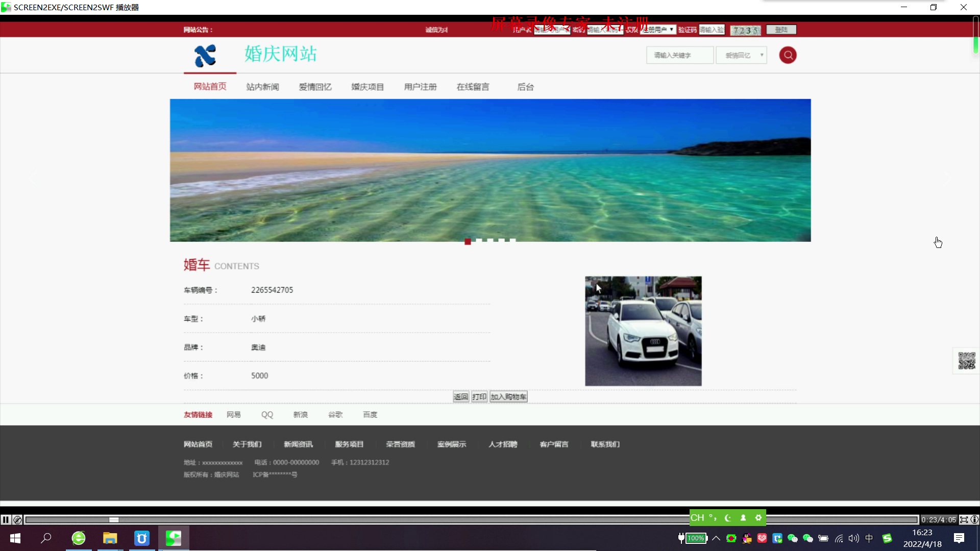Open the 婚庆项目 navigation tab
Screen dimensions: 980x551
coord(367,87)
